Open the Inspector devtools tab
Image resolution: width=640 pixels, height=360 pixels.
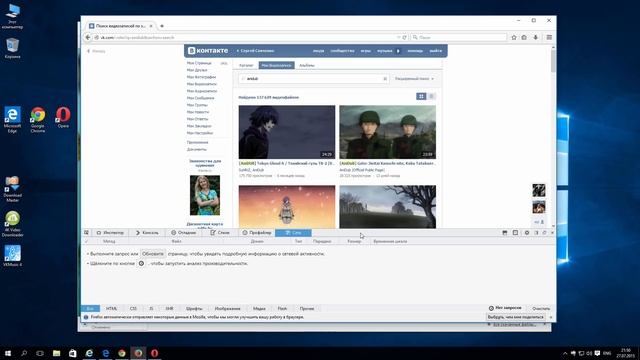tap(110, 233)
